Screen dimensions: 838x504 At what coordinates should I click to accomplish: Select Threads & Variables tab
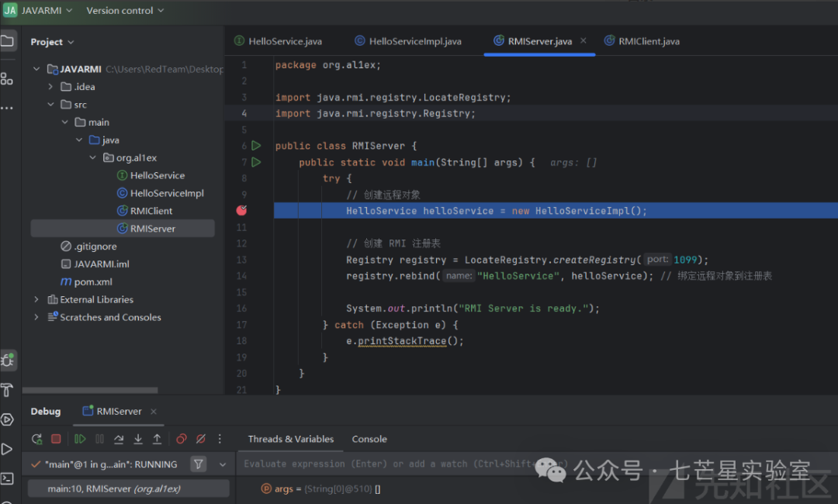click(291, 439)
